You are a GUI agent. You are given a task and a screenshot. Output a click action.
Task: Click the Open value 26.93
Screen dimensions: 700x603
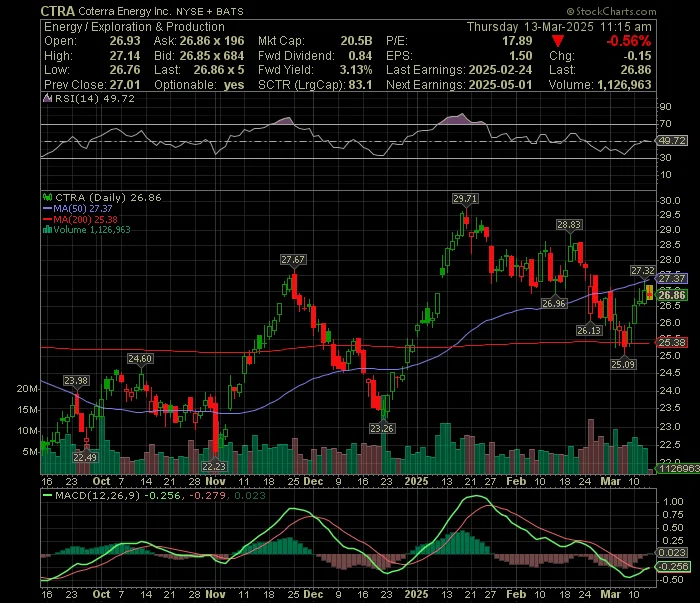[125, 41]
